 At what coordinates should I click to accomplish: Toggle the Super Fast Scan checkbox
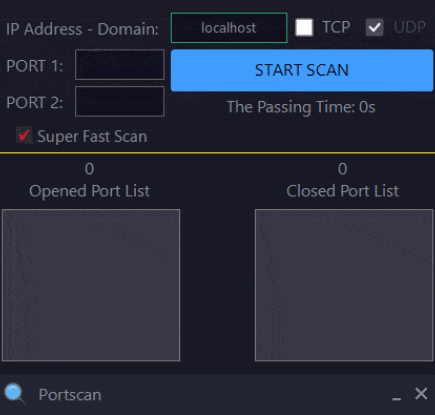(x=24, y=136)
